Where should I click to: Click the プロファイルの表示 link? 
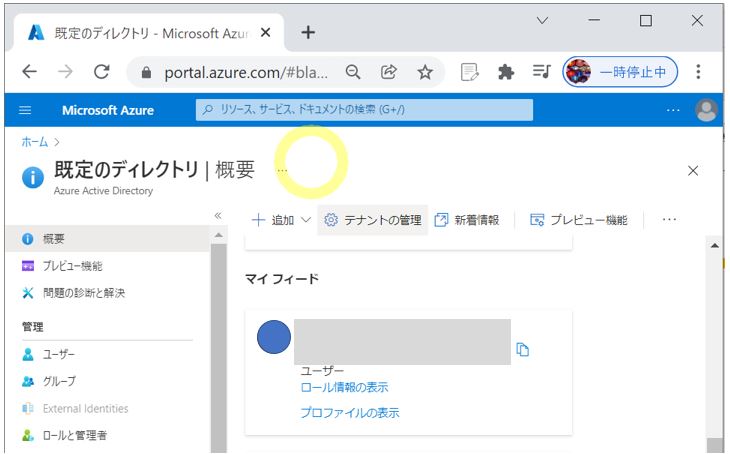(x=350, y=413)
